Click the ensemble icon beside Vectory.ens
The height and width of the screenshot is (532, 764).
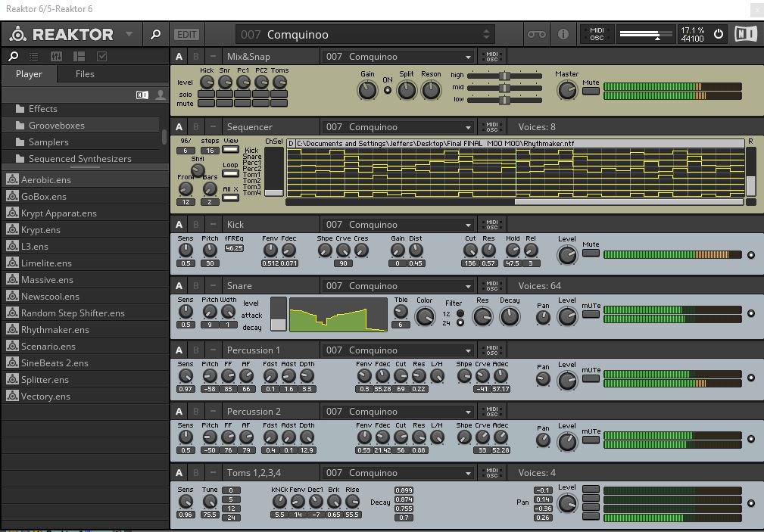point(12,396)
